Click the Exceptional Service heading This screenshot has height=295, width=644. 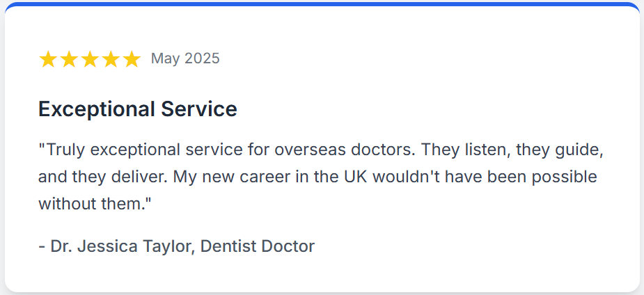pos(138,109)
